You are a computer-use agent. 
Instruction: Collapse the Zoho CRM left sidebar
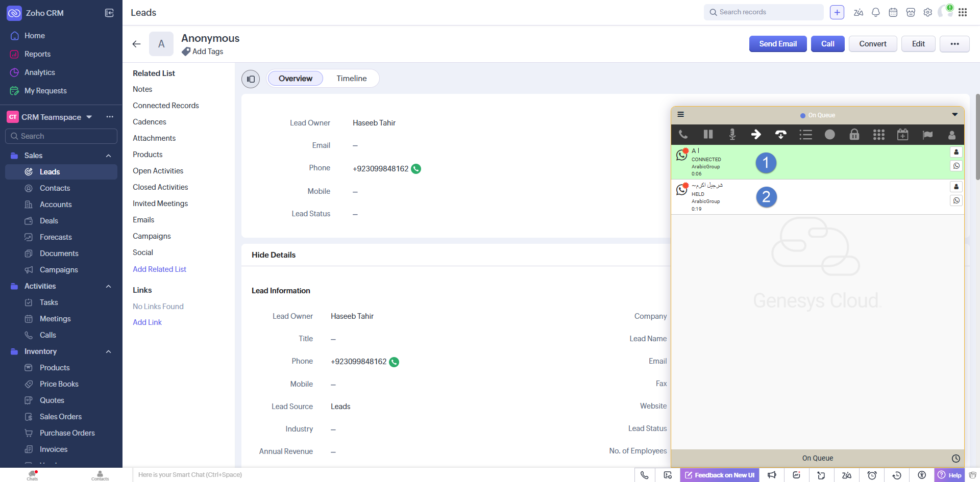(109, 13)
